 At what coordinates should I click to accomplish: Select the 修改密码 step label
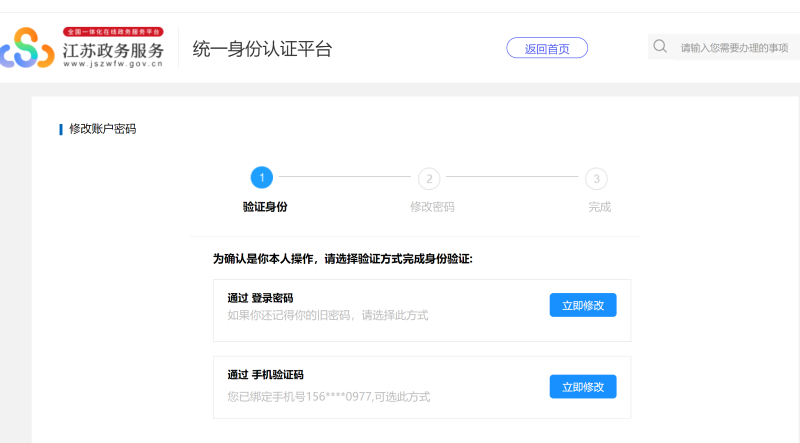coord(432,207)
